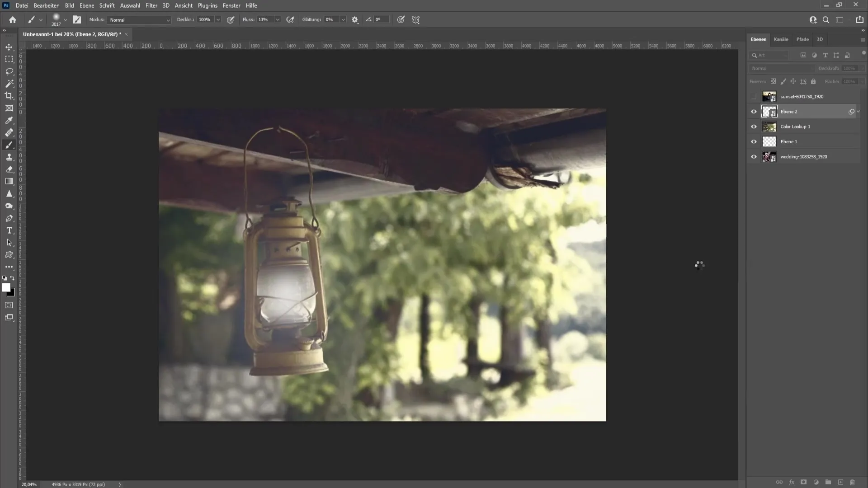This screenshot has width=868, height=488.
Task: Select the Clone Stamp tool
Action: tap(9, 157)
